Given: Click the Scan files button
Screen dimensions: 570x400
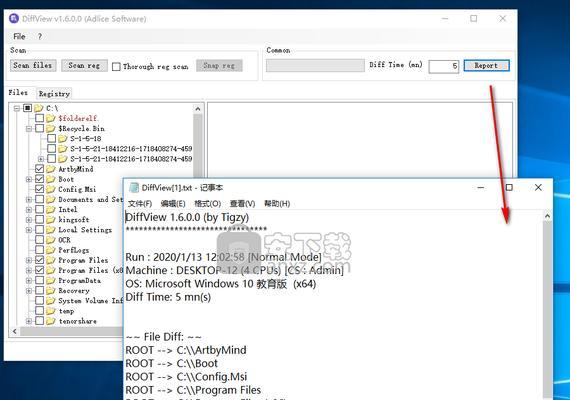Looking at the screenshot, I should (x=33, y=65).
